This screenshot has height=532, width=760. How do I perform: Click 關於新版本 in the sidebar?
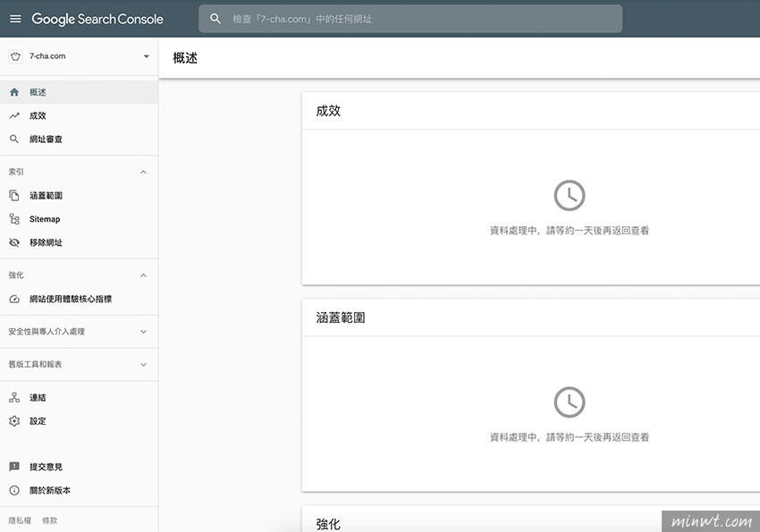click(79, 490)
